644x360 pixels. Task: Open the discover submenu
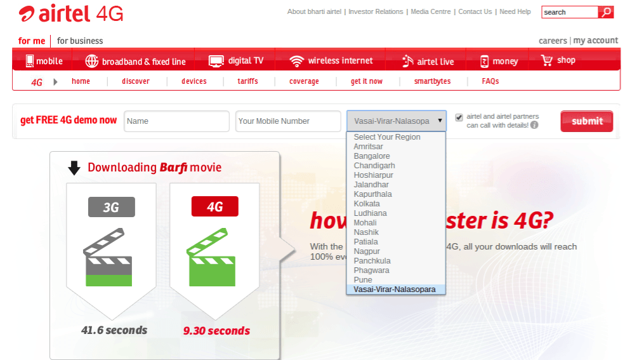(136, 81)
